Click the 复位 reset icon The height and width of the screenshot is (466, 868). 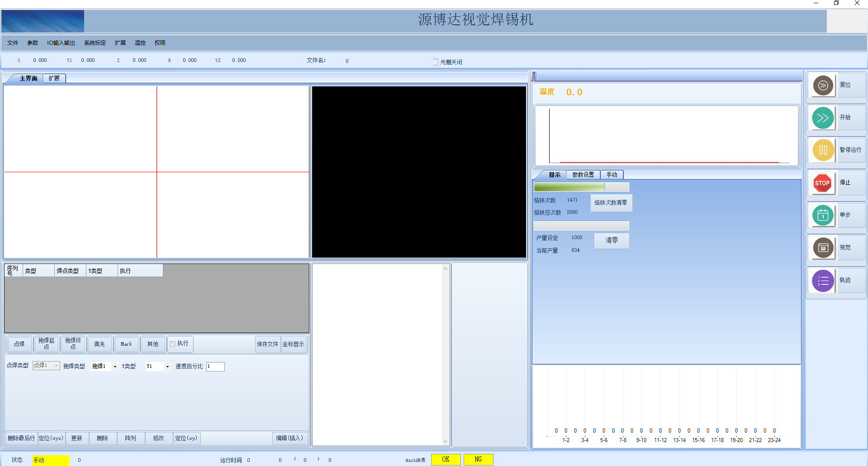[x=823, y=85]
